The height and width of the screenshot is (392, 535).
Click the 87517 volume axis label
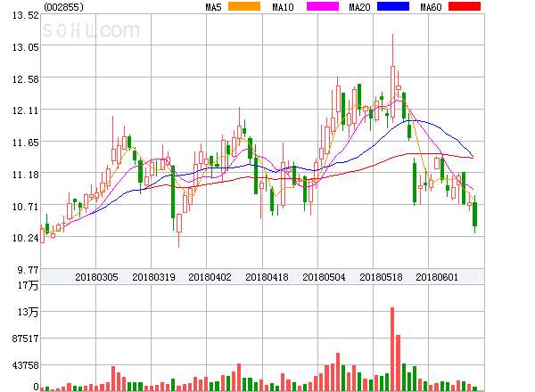tap(26, 339)
